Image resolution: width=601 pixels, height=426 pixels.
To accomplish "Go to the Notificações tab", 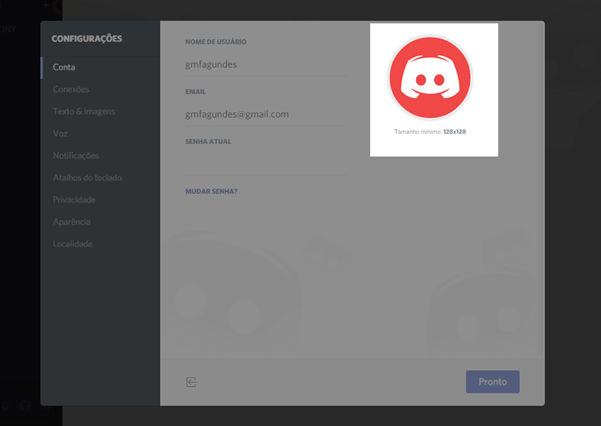I will pos(76,155).
